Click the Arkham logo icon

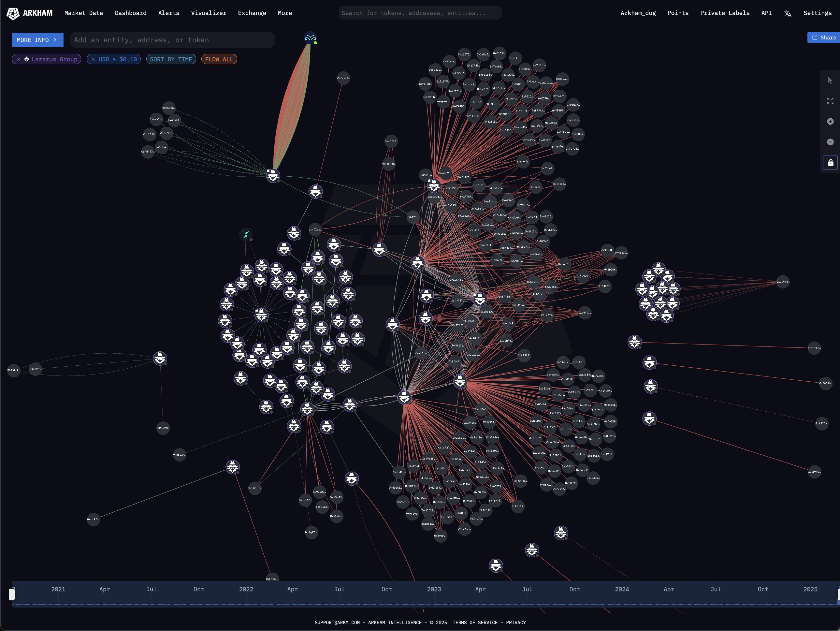[x=13, y=13]
